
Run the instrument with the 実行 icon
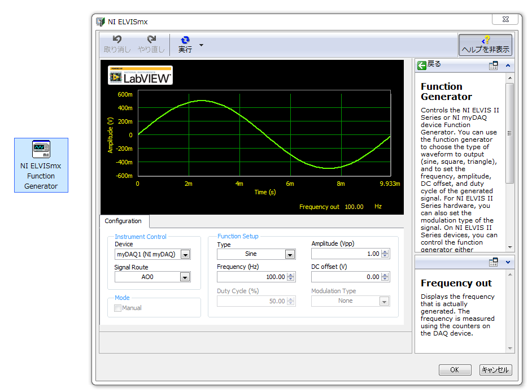(x=185, y=40)
